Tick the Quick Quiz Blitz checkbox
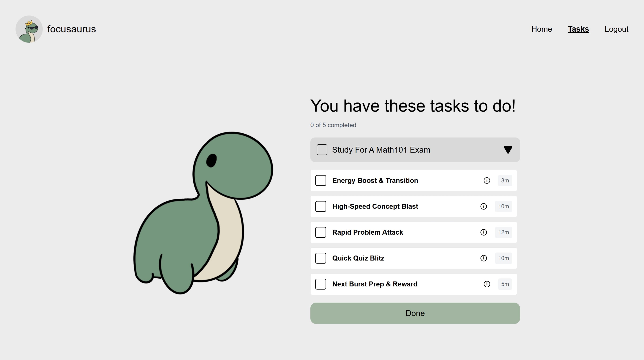This screenshot has height=360, width=644. pyautogui.click(x=321, y=258)
